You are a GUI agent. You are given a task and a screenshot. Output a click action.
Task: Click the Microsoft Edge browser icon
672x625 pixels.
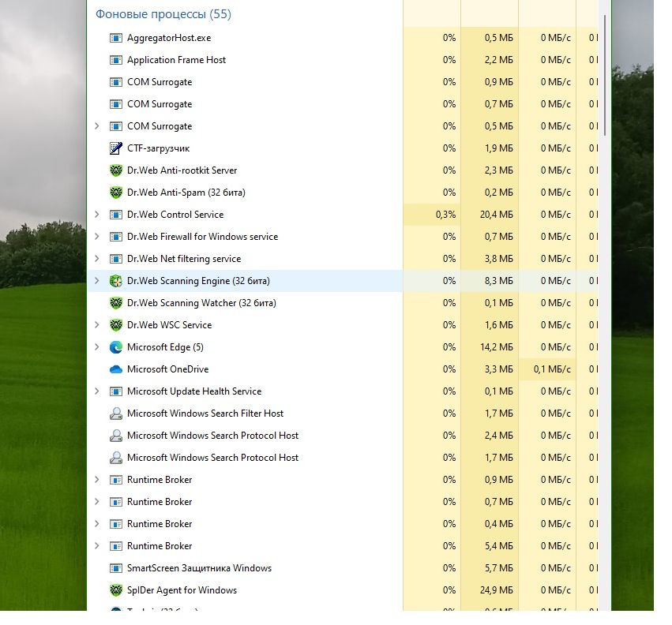pos(116,347)
